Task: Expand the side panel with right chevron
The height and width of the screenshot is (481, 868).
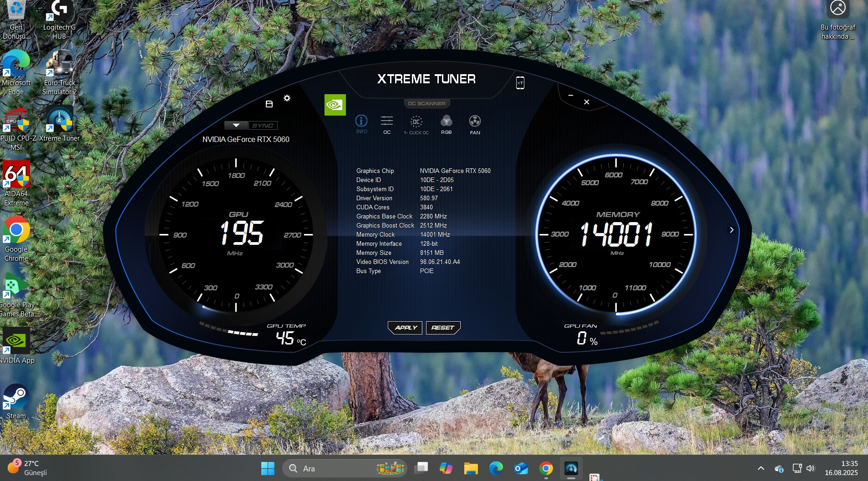Action: 731,230
